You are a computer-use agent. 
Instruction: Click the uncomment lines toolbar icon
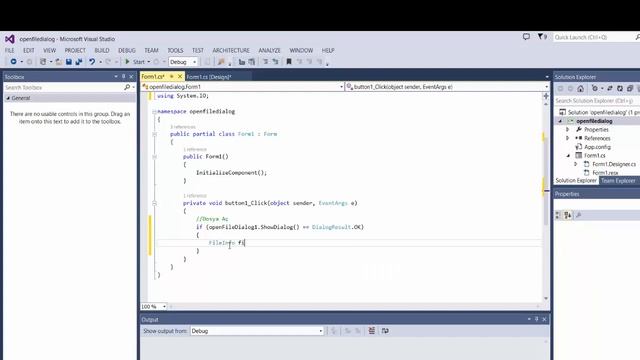click(276, 62)
